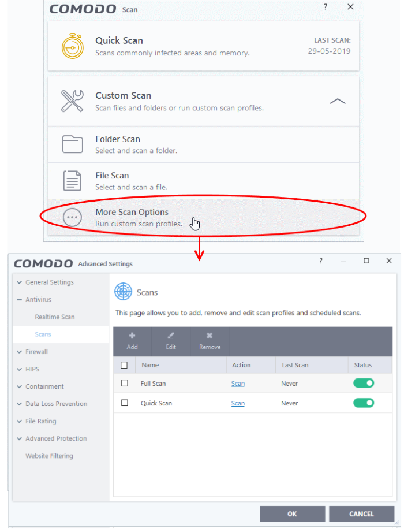This screenshot has height=532, width=404.
Task: Click the Quick Scan title in the Scan window
Action: click(x=119, y=40)
